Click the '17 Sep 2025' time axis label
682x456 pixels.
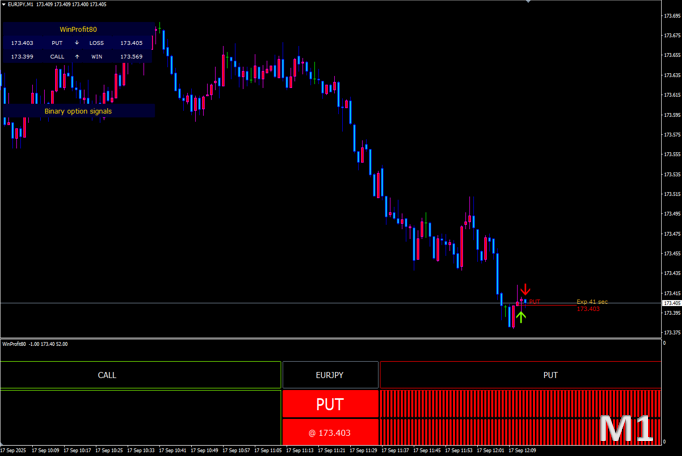click(13, 450)
